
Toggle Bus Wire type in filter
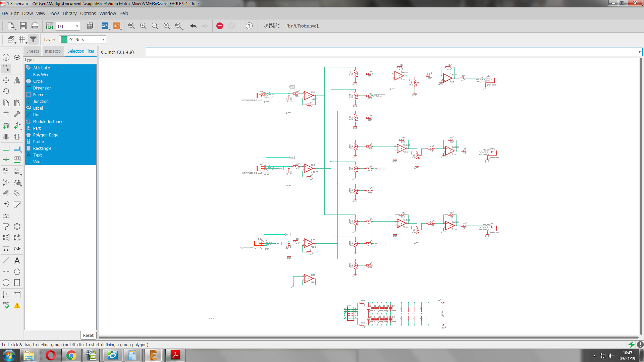(60, 74)
